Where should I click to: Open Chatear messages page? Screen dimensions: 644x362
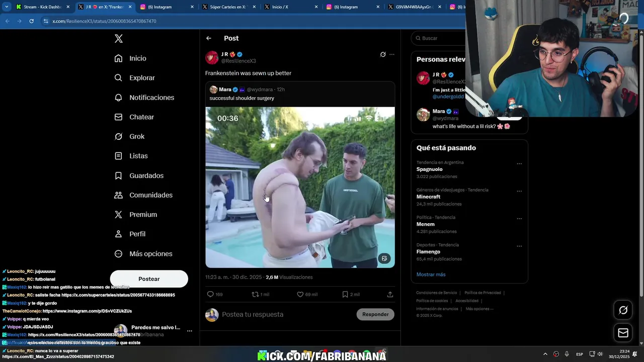click(134, 117)
